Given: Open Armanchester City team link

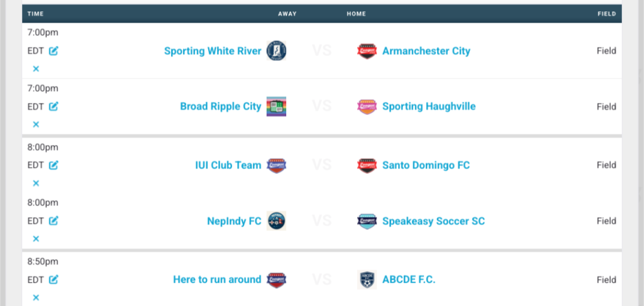Looking at the screenshot, I should click(426, 51).
